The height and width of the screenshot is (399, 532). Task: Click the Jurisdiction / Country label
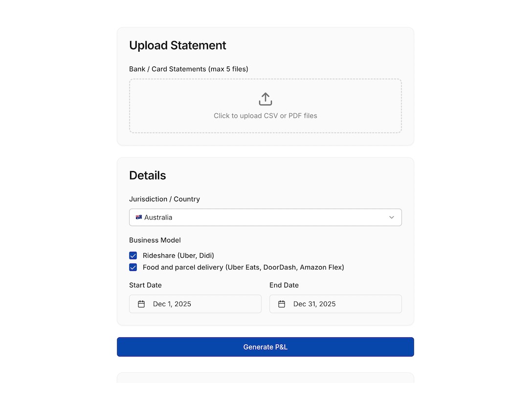pos(164,199)
